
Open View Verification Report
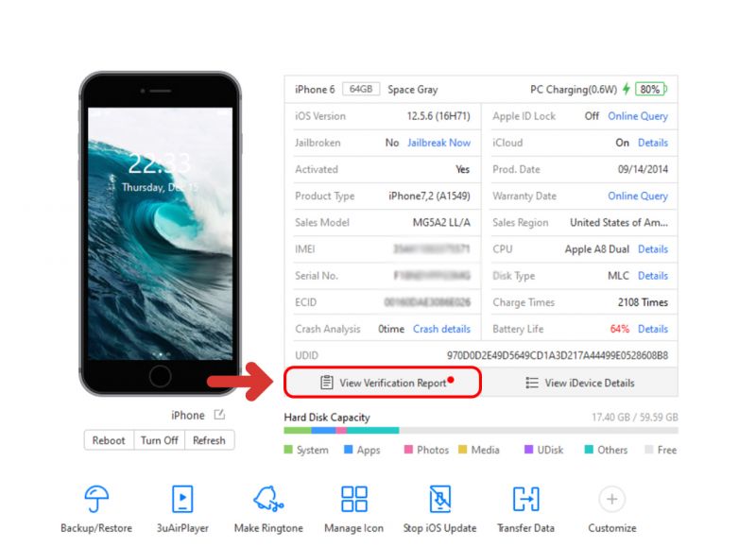[383, 383]
